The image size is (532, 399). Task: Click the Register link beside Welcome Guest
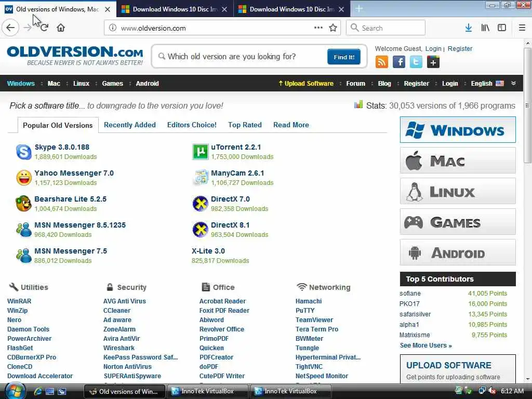[460, 48]
